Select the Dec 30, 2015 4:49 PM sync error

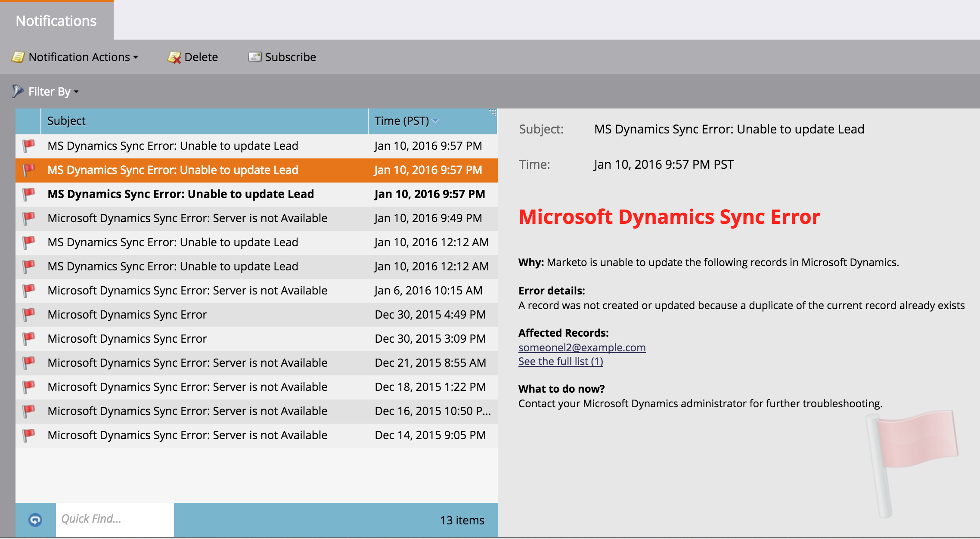click(127, 315)
